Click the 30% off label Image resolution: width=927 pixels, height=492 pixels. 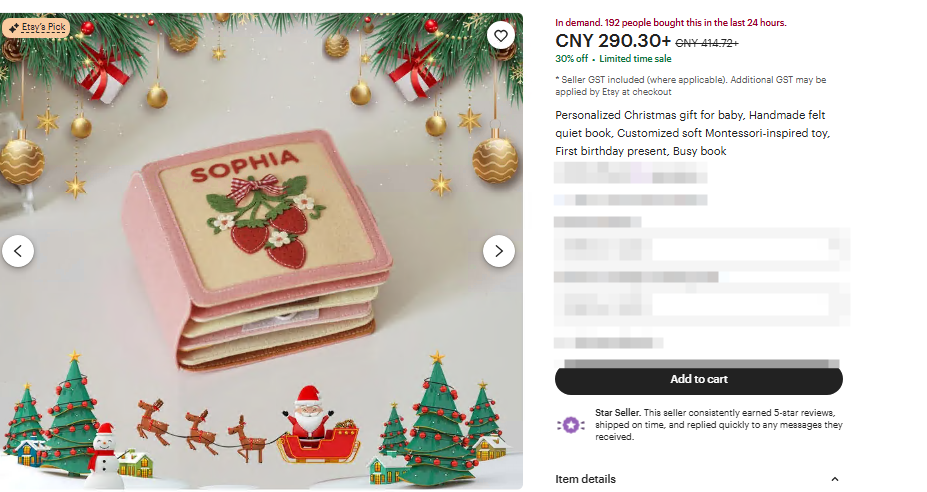[572, 59]
